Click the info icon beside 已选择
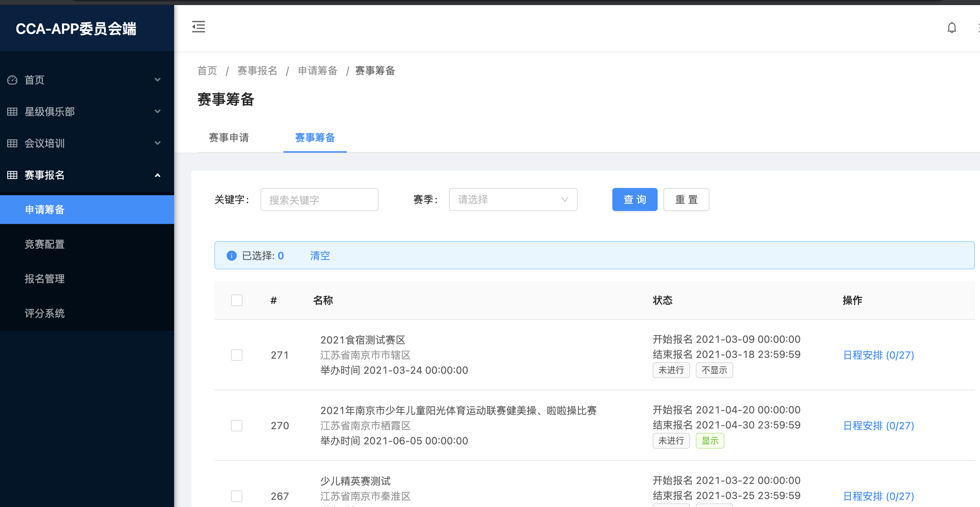Image resolution: width=980 pixels, height=507 pixels. [x=231, y=256]
